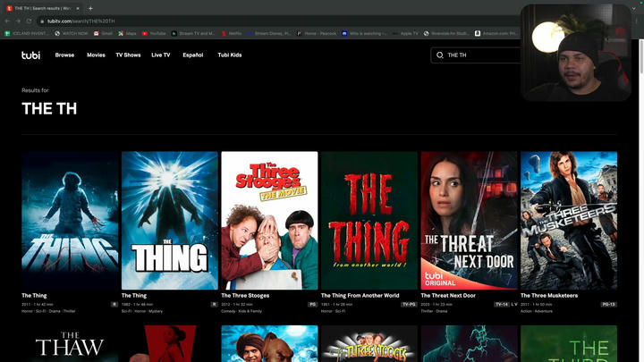Open the Amazon.com bookmark

coord(496,33)
